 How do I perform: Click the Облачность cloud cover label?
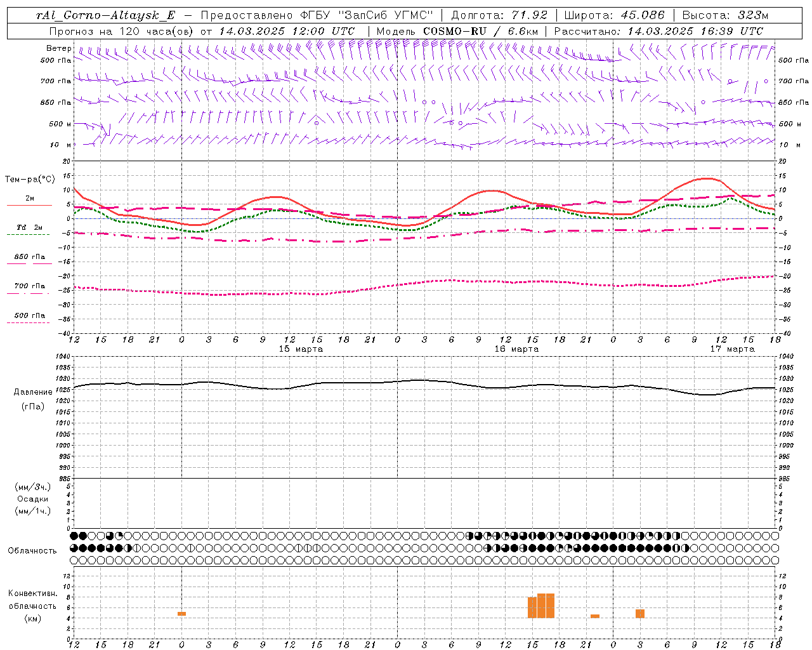[x=32, y=550]
